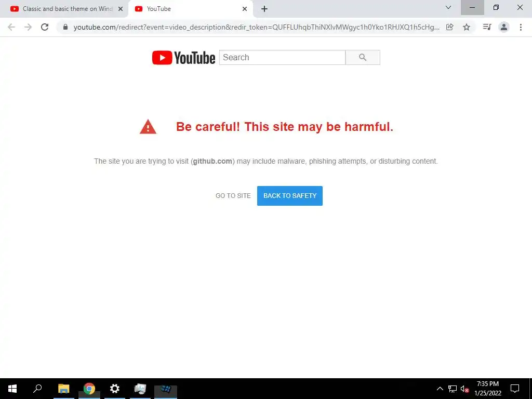Click the GO TO SITE link
The height and width of the screenshot is (399, 532).
(233, 196)
